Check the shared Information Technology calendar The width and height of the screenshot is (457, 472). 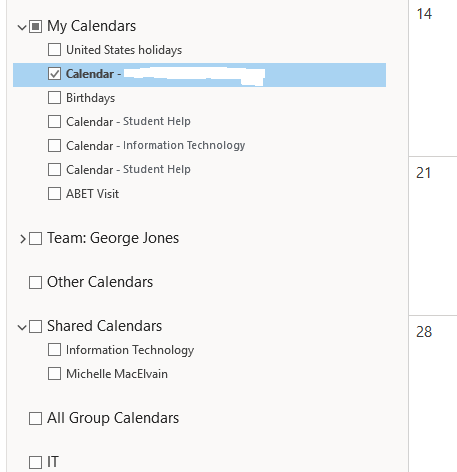54,350
